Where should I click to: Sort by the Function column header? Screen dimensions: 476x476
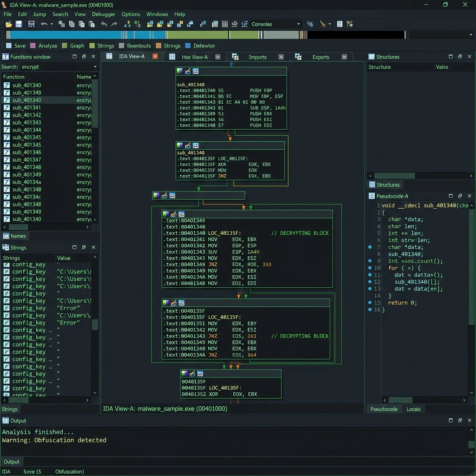pos(13,77)
